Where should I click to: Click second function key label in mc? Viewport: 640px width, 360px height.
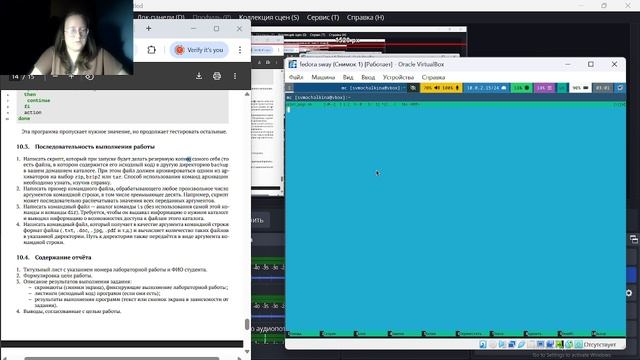tap(329, 334)
